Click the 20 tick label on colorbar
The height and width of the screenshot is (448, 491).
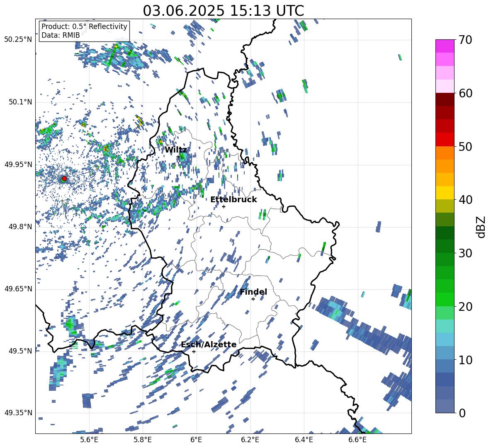click(465, 307)
